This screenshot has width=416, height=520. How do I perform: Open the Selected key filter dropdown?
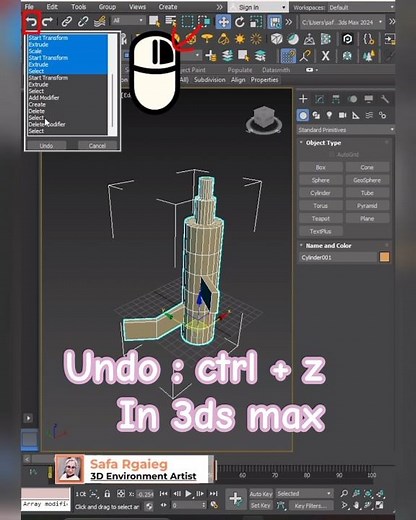pos(305,494)
